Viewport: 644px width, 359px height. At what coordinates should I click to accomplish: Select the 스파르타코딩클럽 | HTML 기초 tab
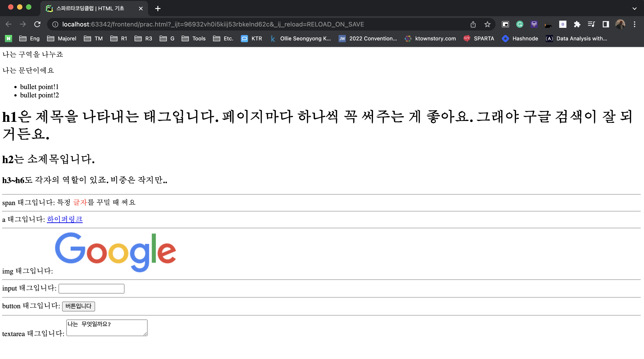(94, 9)
